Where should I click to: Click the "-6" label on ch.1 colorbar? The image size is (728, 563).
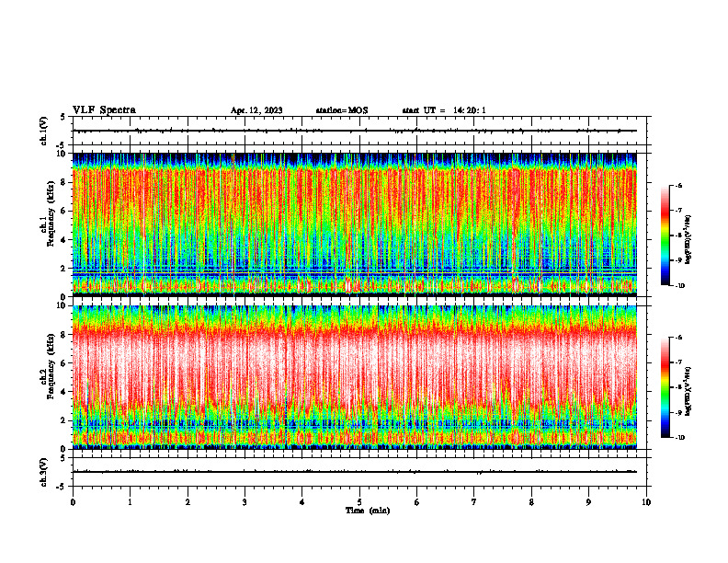[678, 185]
